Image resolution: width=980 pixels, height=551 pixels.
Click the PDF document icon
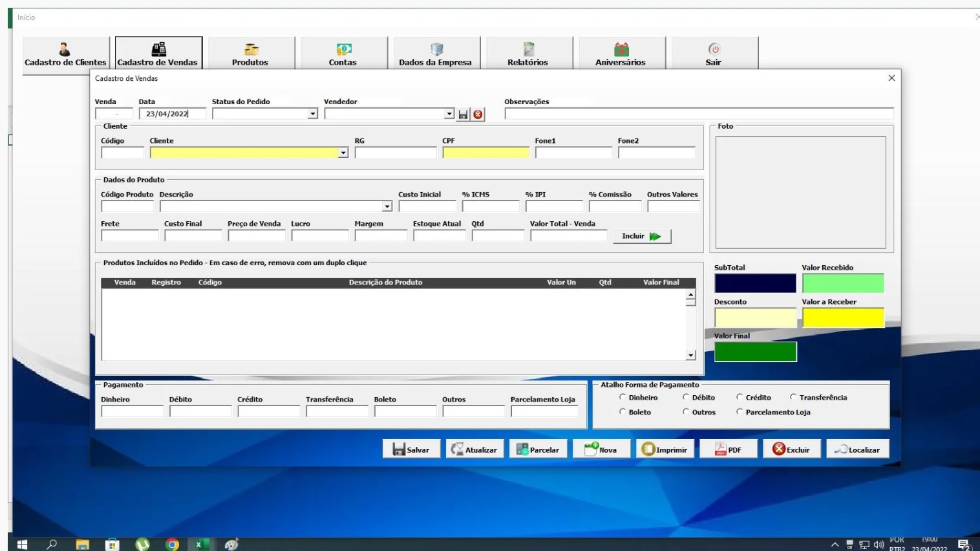tap(720, 449)
